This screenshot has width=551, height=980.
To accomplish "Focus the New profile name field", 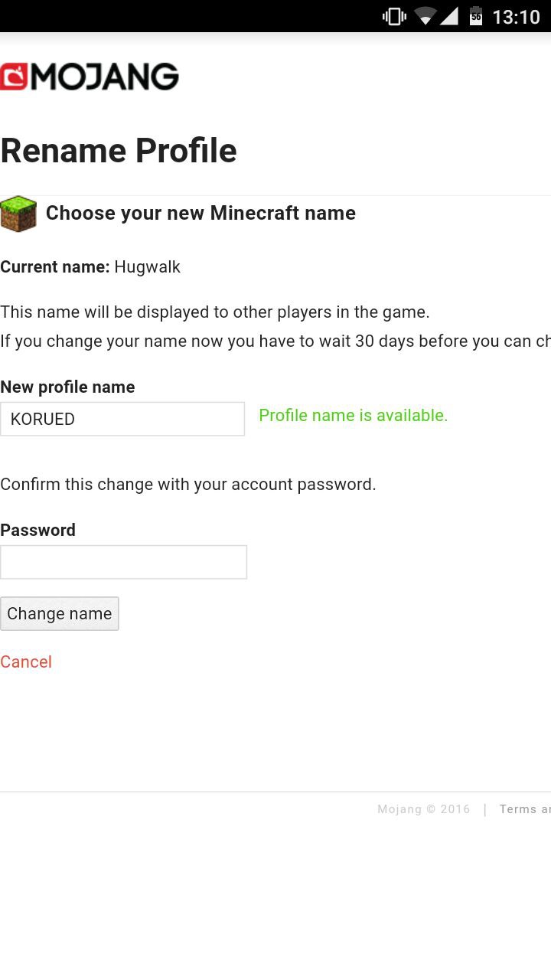I will point(122,419).
